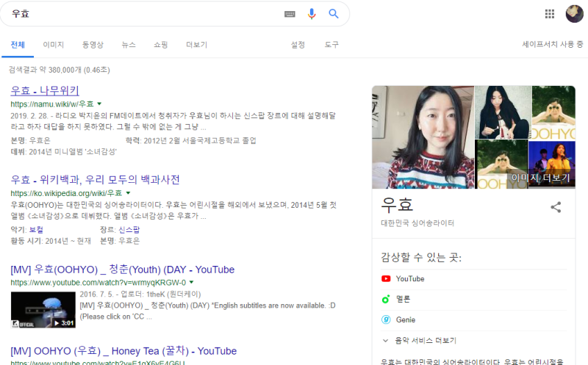Open 도구 search tools
Viewport: 588px width, 365px height.
point(331,45)
